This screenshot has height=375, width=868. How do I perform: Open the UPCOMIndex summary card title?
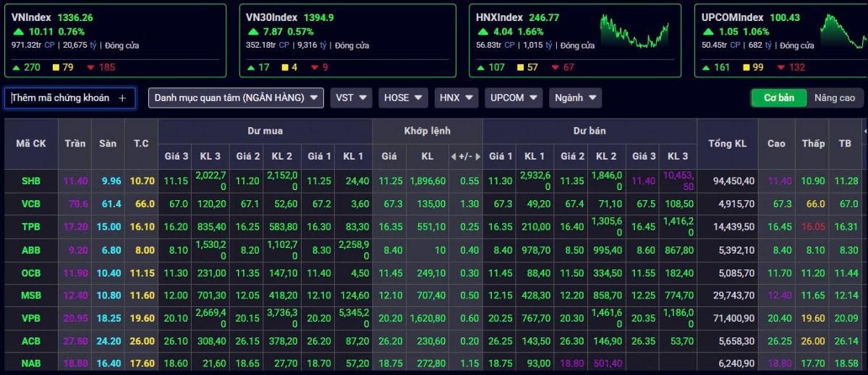pyautogui.click(x=732, y=17)
